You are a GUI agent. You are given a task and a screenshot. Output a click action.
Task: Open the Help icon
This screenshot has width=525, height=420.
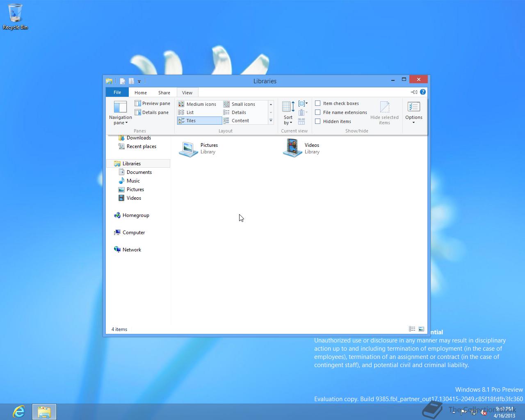pos(423,92)
